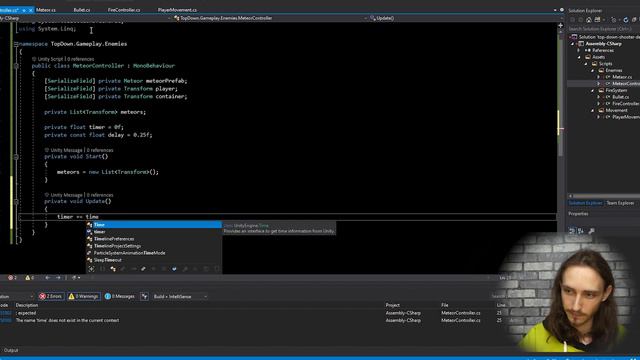Collapse the Update() method outline
This screenshot has height=360, width=640.
point(16,201)
